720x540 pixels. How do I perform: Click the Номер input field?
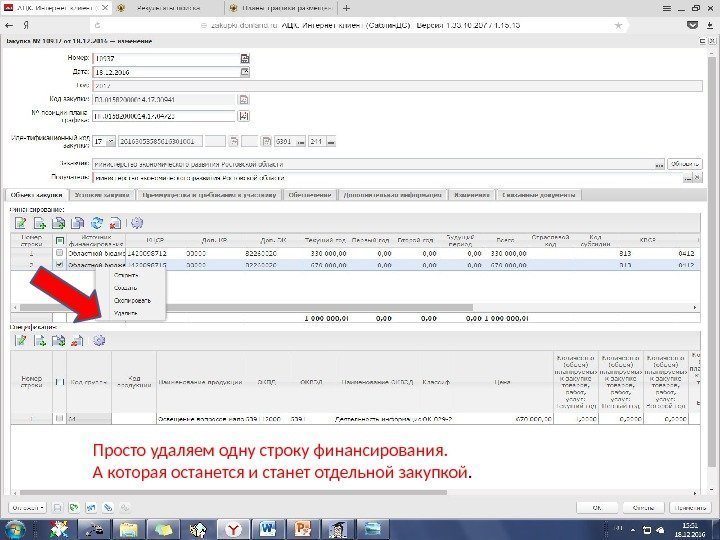(x=165, y=58)
